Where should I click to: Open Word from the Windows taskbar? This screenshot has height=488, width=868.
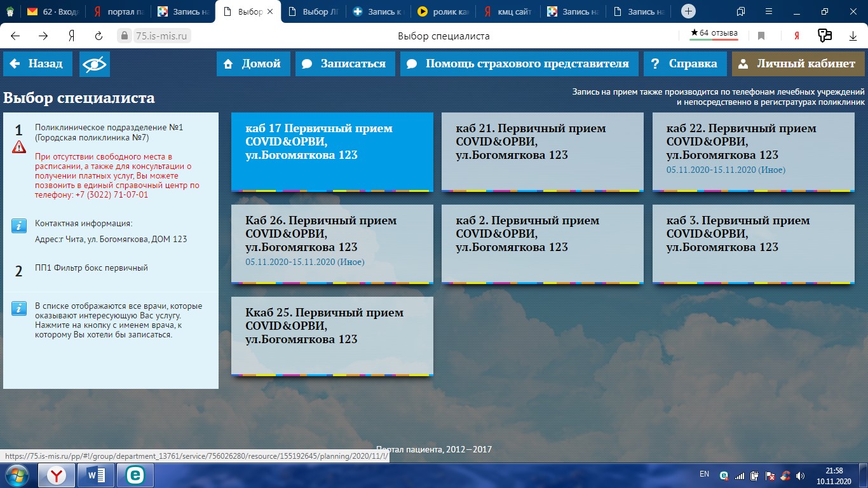point(95,475)
